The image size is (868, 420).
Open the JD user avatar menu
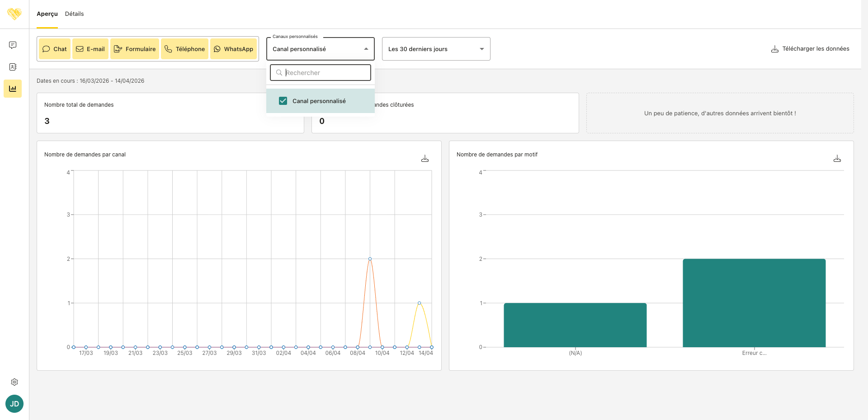(x=14, y=404)
